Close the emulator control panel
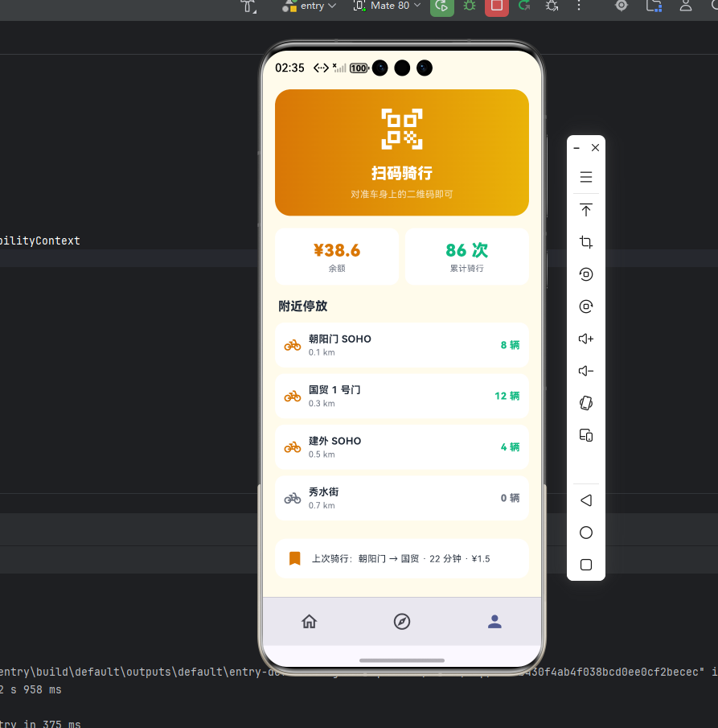Image resolution: width=718 pixels, height=728 pixels. coord(596,148)
